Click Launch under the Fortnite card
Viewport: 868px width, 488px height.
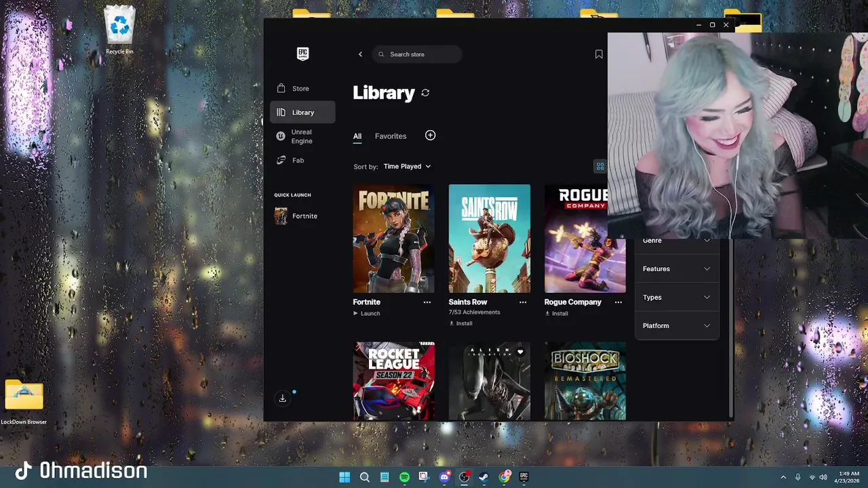[x=367, y=314]
